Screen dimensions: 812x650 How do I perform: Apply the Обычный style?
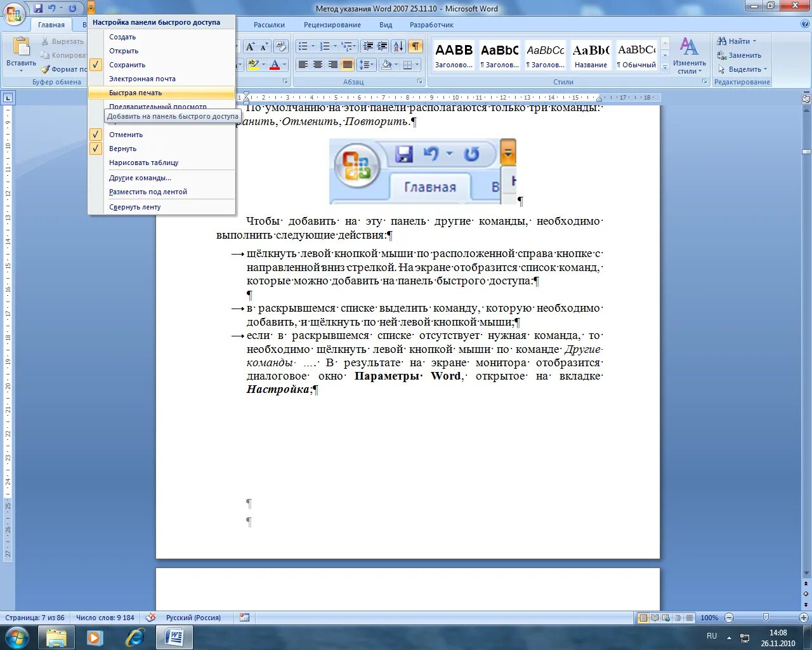(636, 55)
